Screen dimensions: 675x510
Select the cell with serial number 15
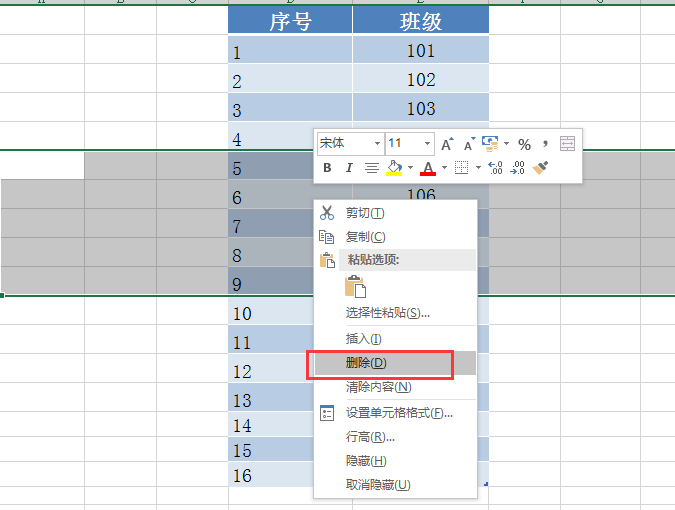[x=271, y=449]
